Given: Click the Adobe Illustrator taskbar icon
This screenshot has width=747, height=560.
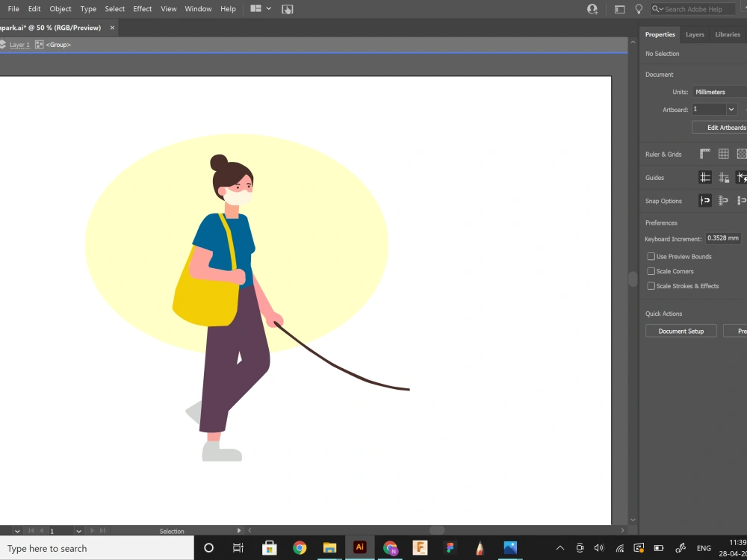Looking at the screenshot, I should coord(360,547).
